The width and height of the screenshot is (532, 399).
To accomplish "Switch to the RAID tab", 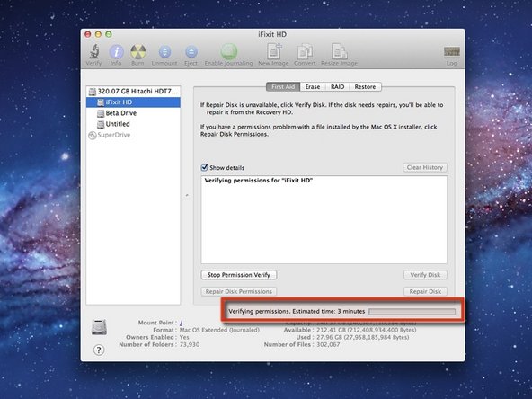I will [x=337, y=87].
